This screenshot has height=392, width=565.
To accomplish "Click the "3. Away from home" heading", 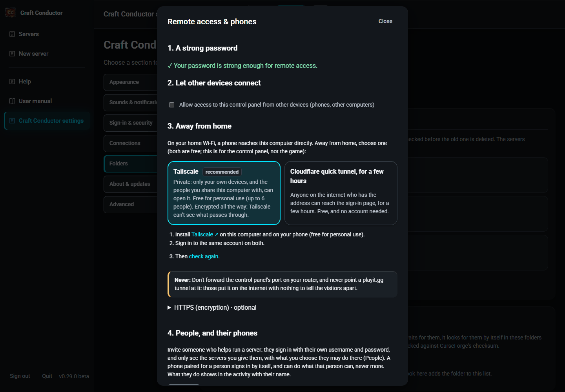I will coord(199,126).
